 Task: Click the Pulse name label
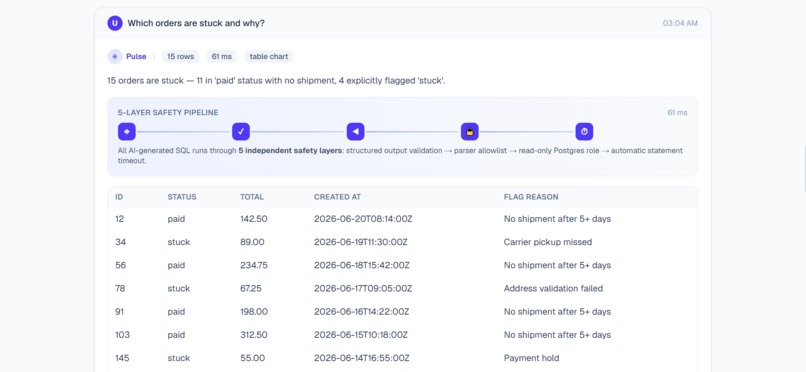[136, 57]
